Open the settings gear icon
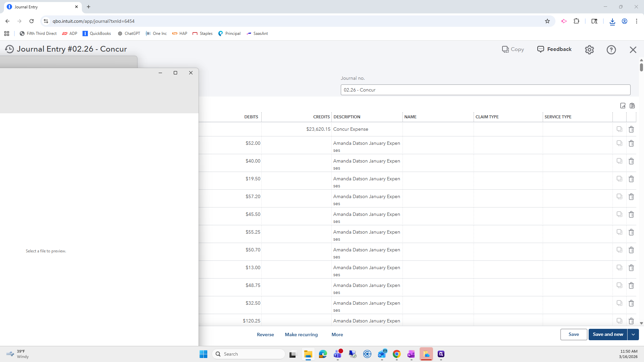Screen dimensions: 644x362 coord(589,50)
